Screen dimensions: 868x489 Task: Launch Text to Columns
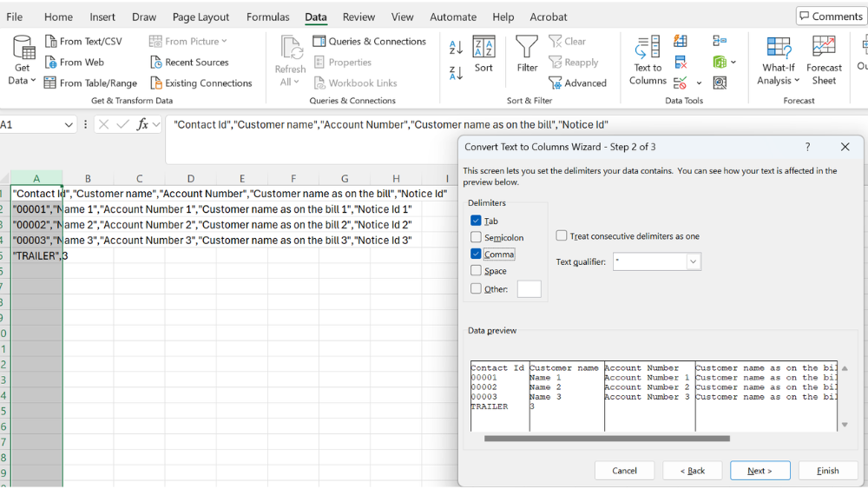pyautogui.click(x=648, y=61)
